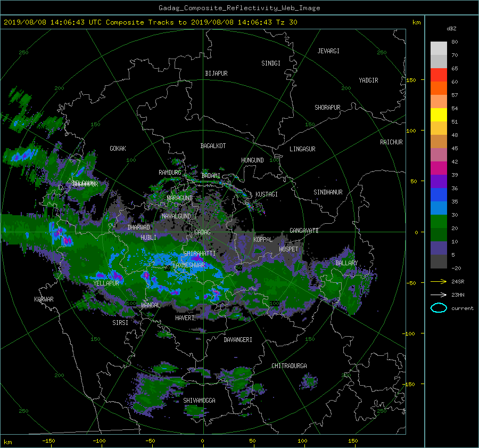Click the GANGAVATI city label
This screenshot has width=479, height=448.
click(304, 230)
